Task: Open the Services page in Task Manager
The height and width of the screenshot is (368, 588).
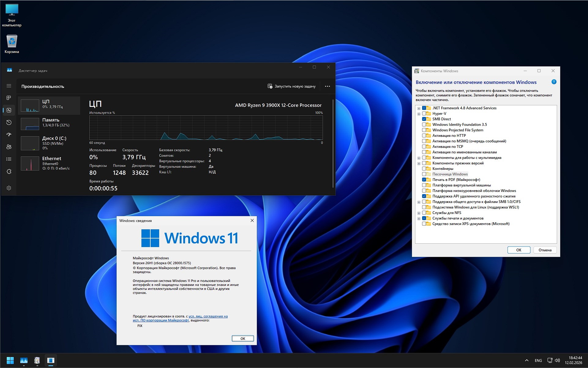Action: (x=9, y=171)
